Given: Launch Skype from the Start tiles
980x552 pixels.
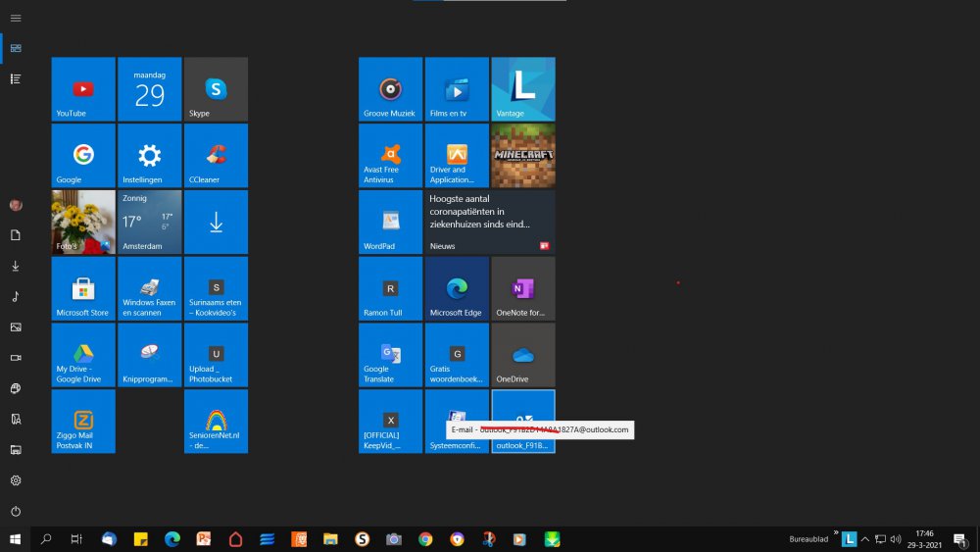Looking at the screenshot, I should tap(216, 89).
